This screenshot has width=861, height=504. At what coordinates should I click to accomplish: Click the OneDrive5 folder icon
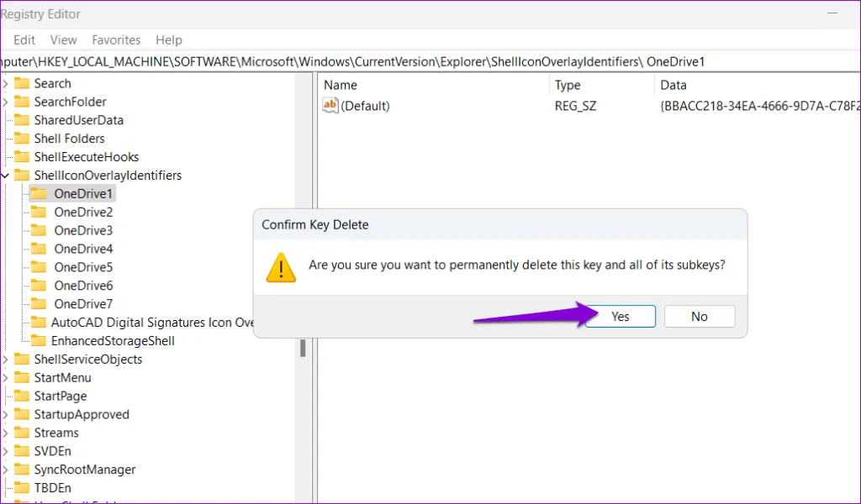click(x=40, y=267)
